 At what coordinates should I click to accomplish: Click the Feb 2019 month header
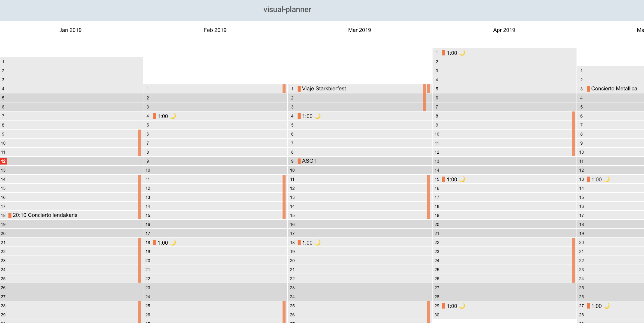click(x=215, y=30)
